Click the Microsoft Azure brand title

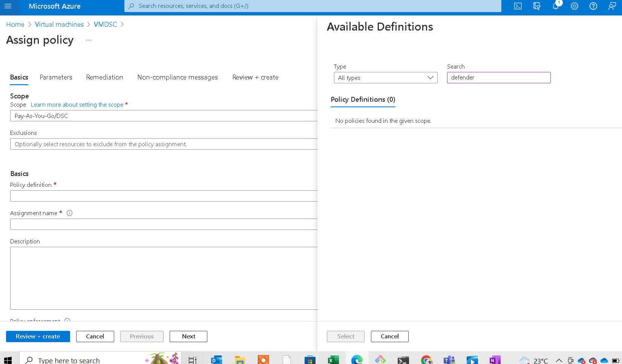[x=55, y=6]
